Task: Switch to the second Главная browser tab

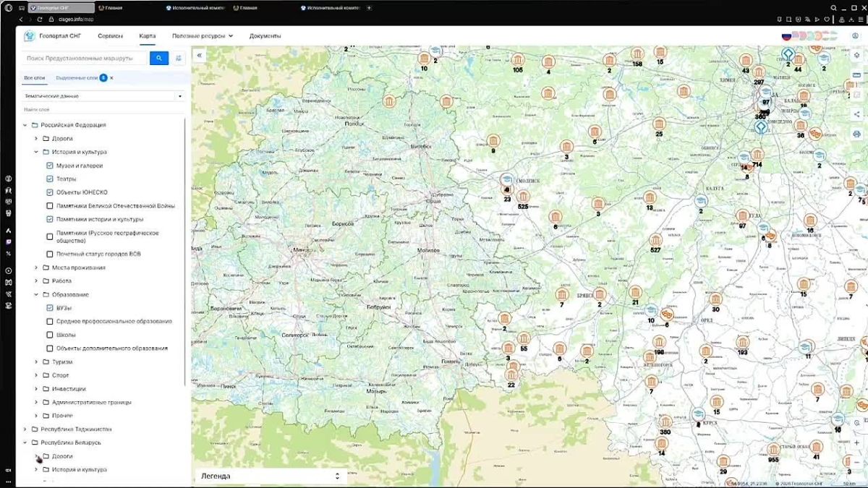Action: (x=250, y=8)
